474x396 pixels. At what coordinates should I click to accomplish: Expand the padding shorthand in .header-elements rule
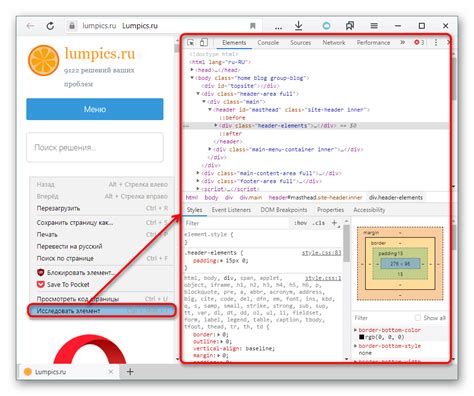pos(222,261)
